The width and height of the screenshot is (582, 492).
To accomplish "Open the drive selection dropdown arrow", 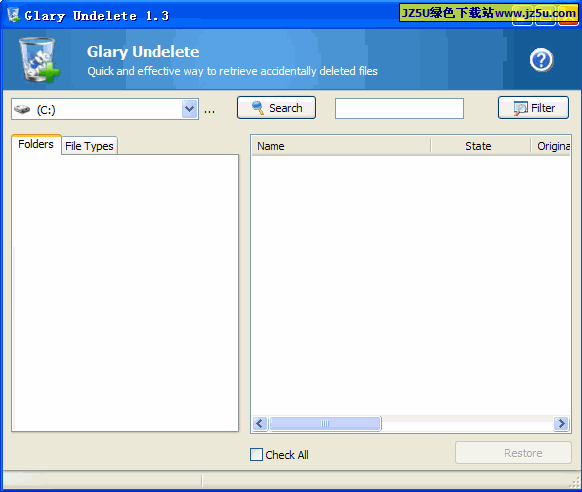I will tap(190, 109).
